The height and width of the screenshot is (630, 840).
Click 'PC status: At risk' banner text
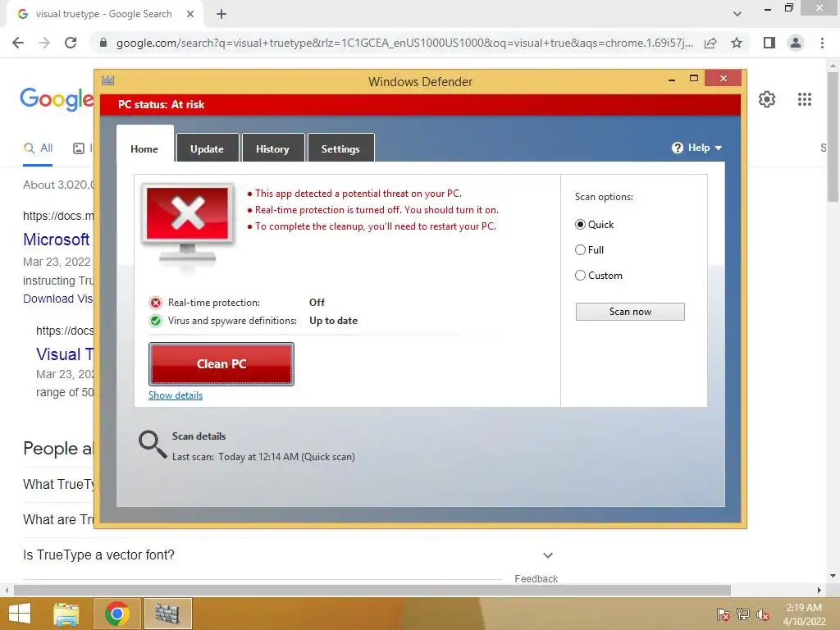coord(162,104)
